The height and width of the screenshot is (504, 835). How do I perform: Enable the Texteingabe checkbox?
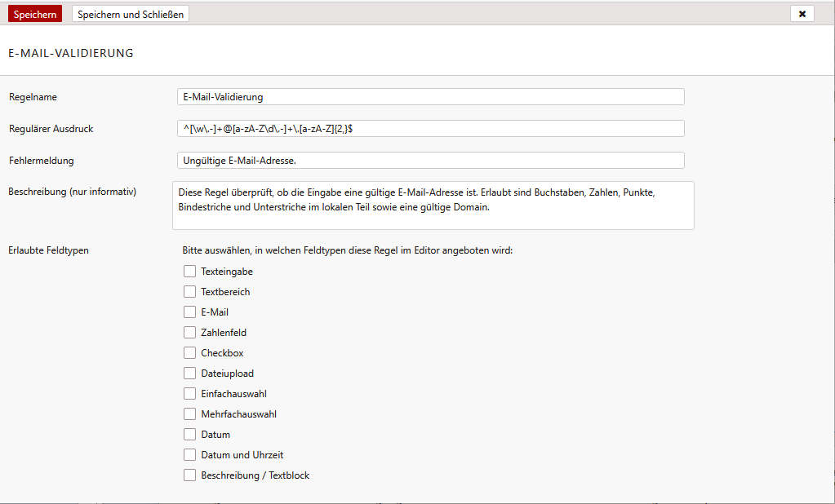pyautogui.click(x=189, y=272)
